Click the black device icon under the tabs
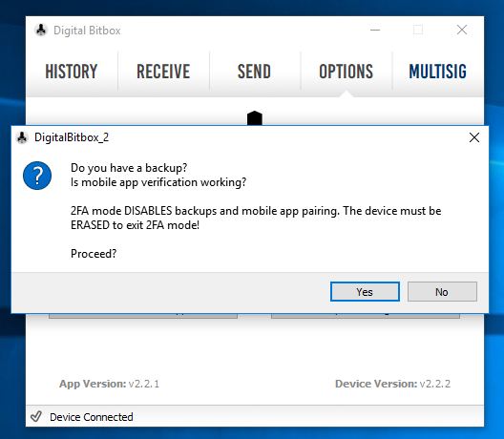The image size is (504, 439). coord(255,118)
